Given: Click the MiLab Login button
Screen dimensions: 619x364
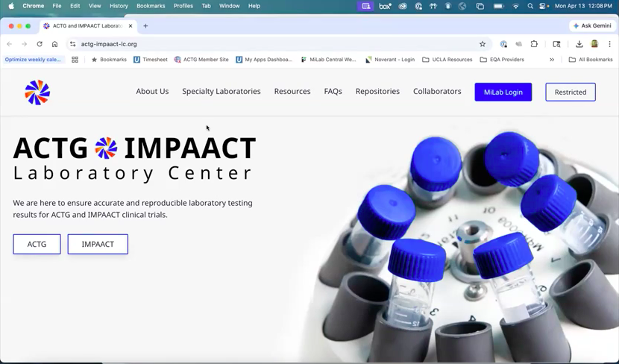Looking at the screenshot, I should tap(503, 92).
